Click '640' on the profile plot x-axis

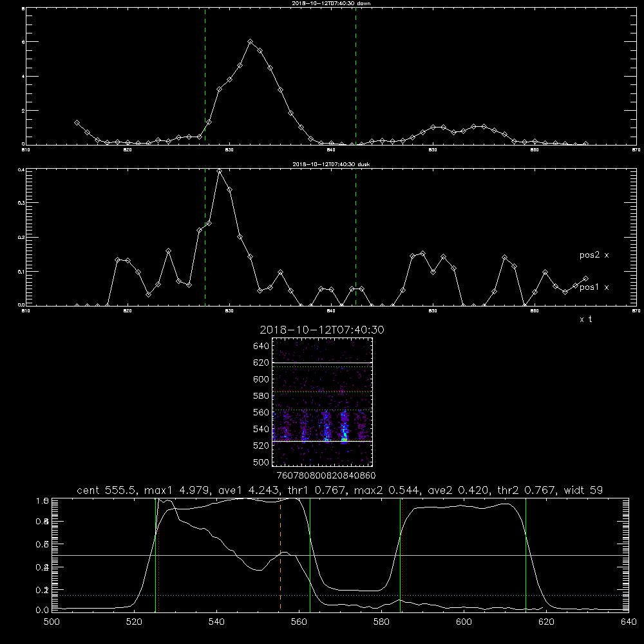click(629, 622)
